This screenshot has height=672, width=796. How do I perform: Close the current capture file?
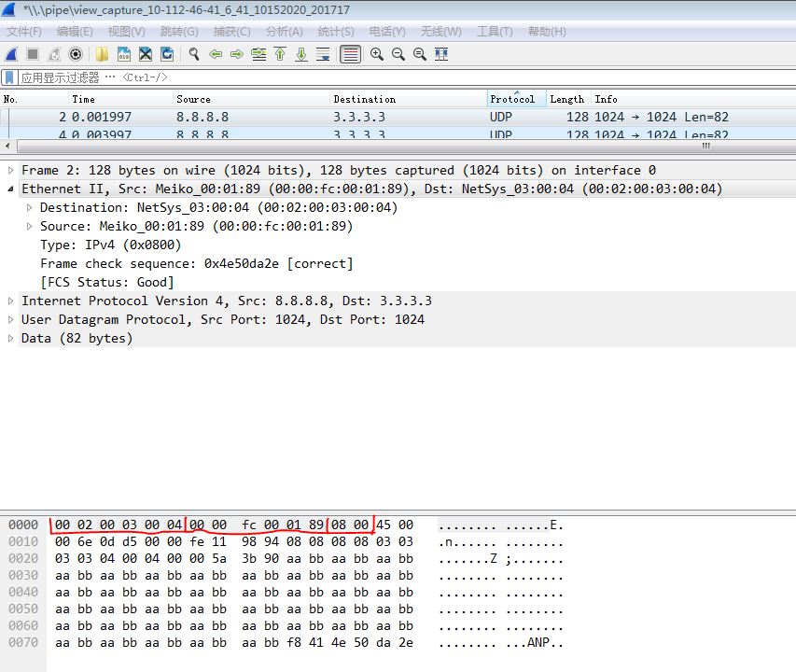tap(146, 54)
